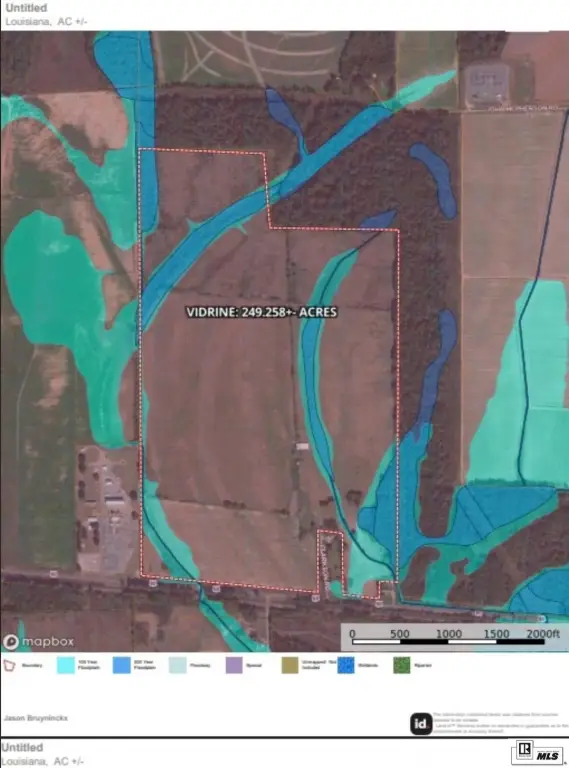The height and width of the screenshot is (768, 569).
Task: Select the 100 Year Floodplain cyan swatch
Action: point(66,665)
